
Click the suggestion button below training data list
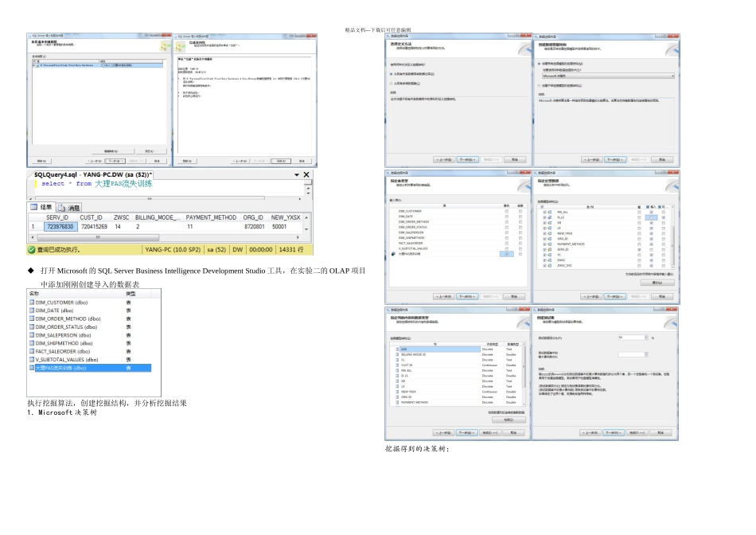(657, 283)
